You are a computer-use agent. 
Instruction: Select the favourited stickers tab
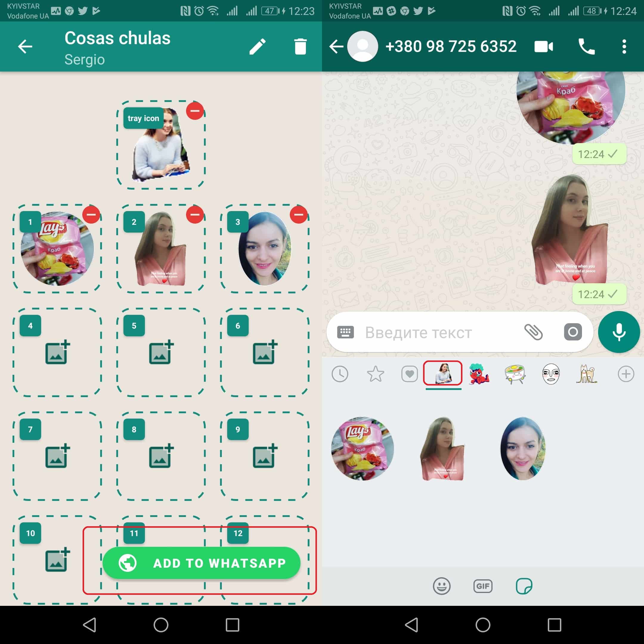pos(376,374)
